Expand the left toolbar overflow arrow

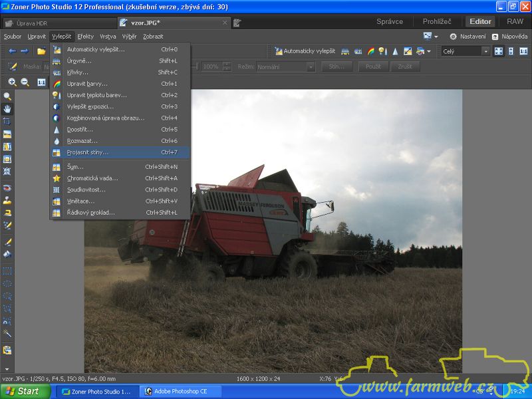pos(7,368)
